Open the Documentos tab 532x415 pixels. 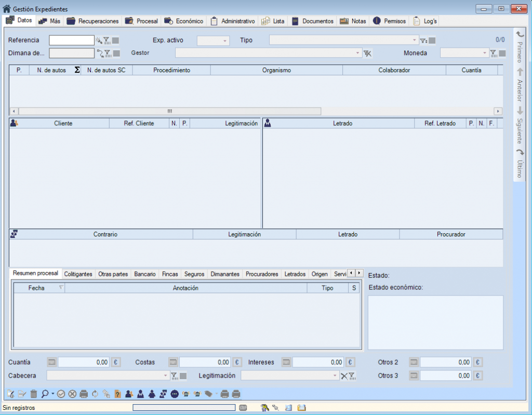tap(312, 21)
